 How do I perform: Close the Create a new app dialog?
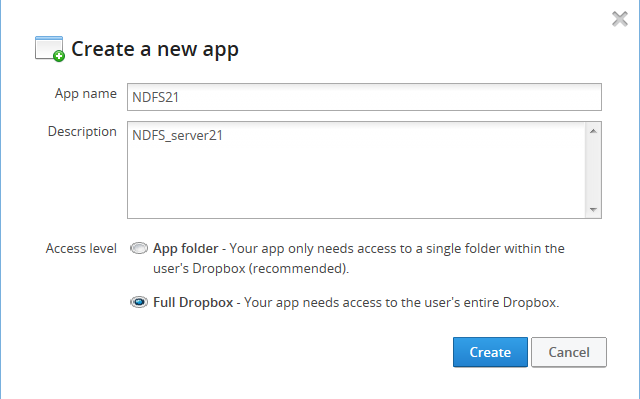pos(620,19)
